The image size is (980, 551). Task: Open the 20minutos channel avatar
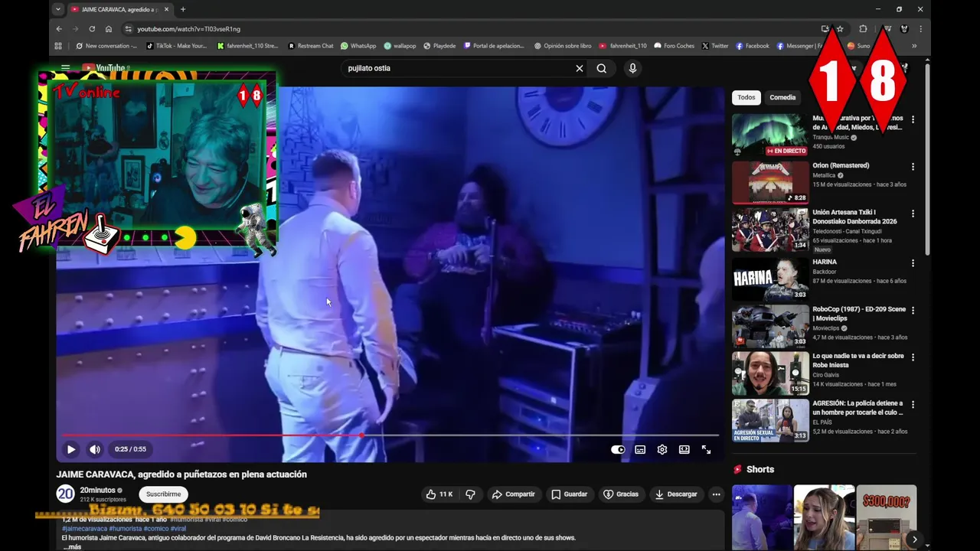coord(66,494)
